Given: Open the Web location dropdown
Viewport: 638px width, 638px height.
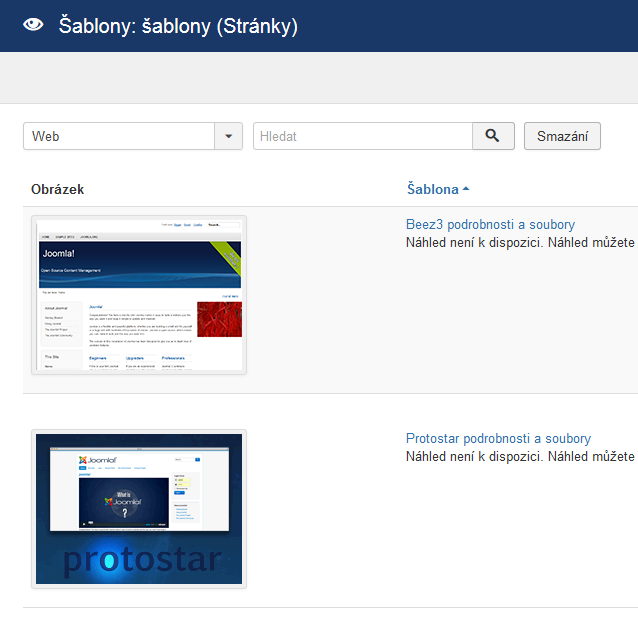Looking at the screenshot, I should 120,136.
